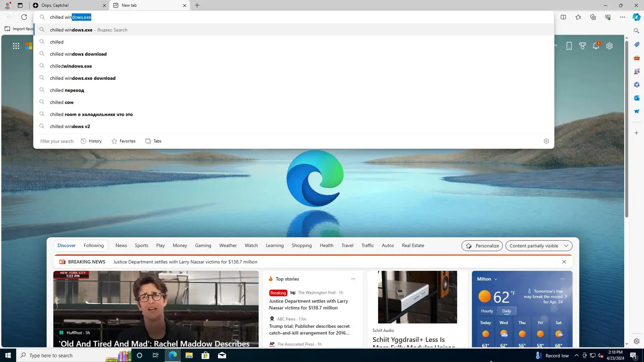
Task: Select suggestion chilled windows download
Action: tap(78, 54)
